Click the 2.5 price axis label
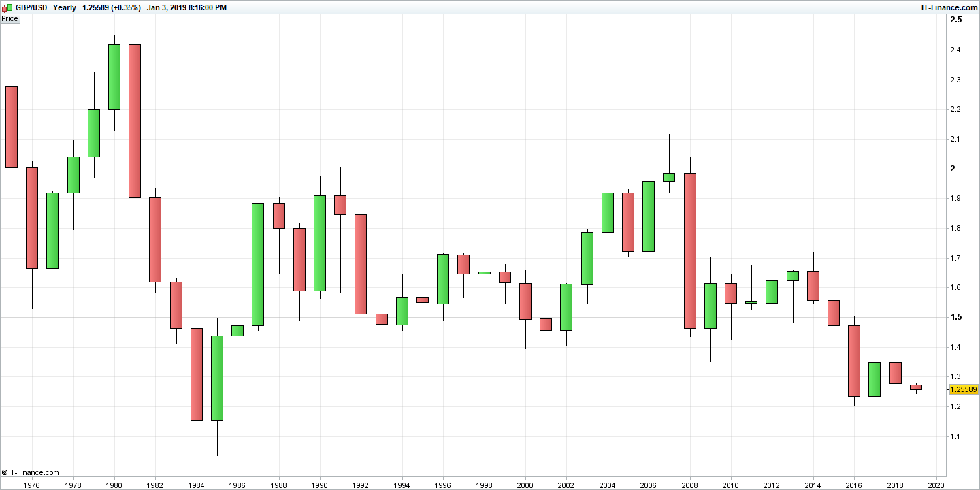The width and height of the screenshot is (980, 490). 955,20
